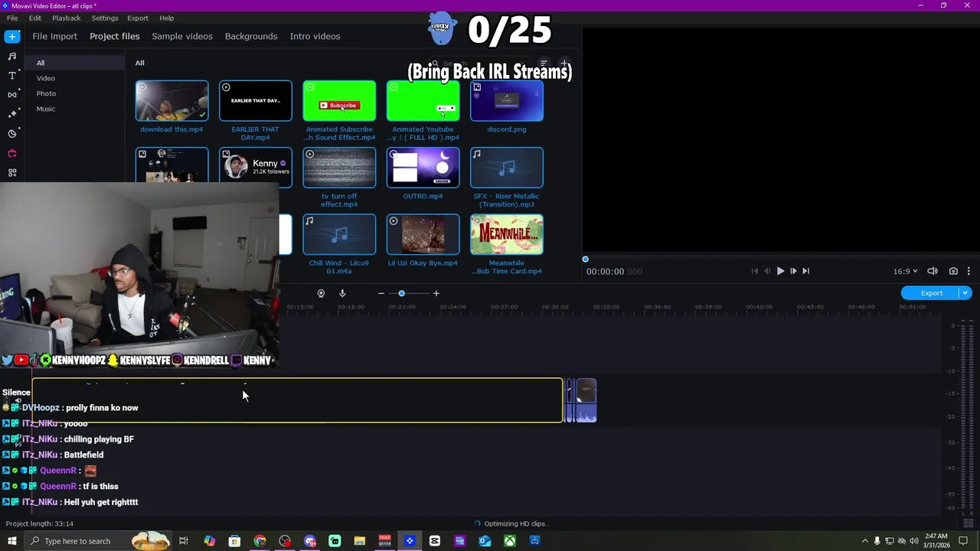Select the discord.png image thumbnail
This screenshot has height=551, width=980.
coord(507,101)
